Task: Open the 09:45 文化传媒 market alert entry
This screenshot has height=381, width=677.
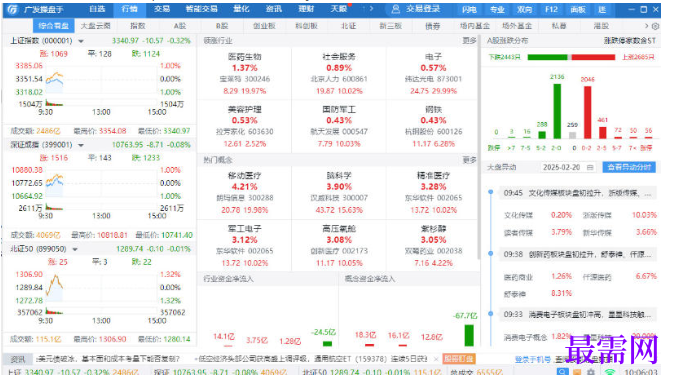Action: [578, 193]
